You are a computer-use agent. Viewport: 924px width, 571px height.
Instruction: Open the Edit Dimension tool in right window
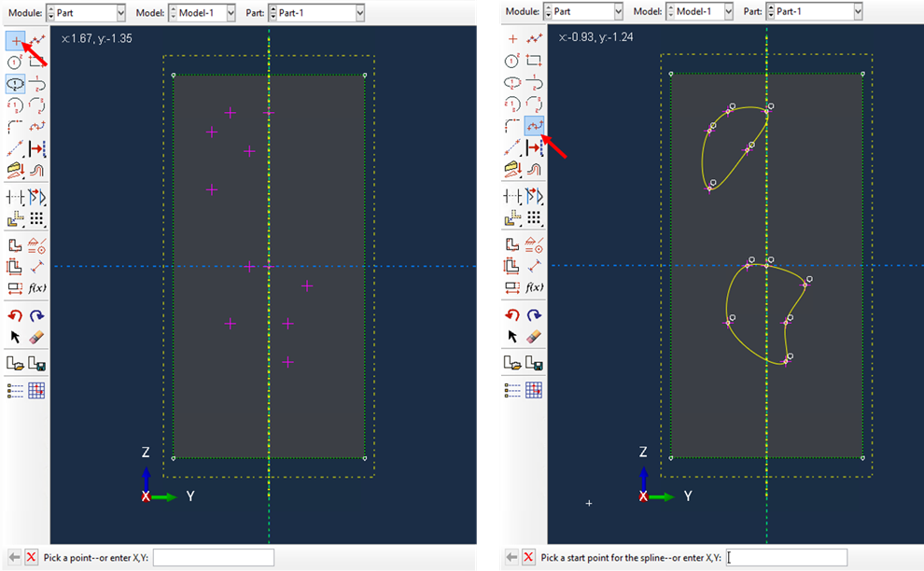512,287
